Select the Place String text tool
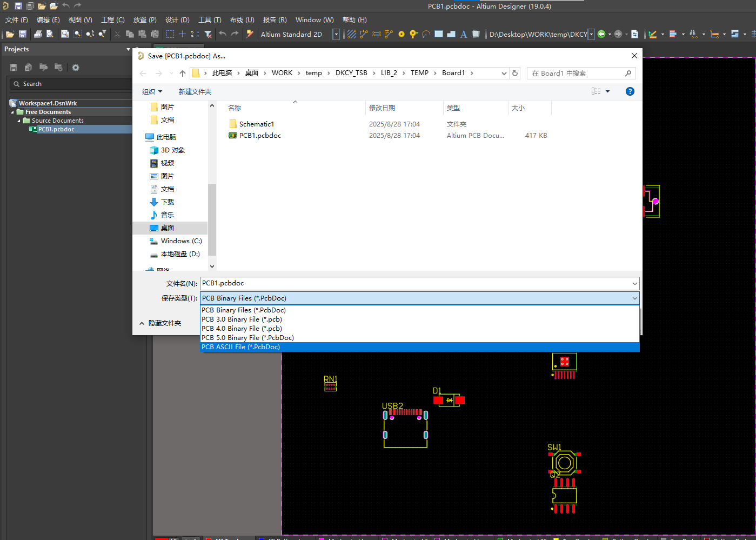 click(x=464, y=34)
